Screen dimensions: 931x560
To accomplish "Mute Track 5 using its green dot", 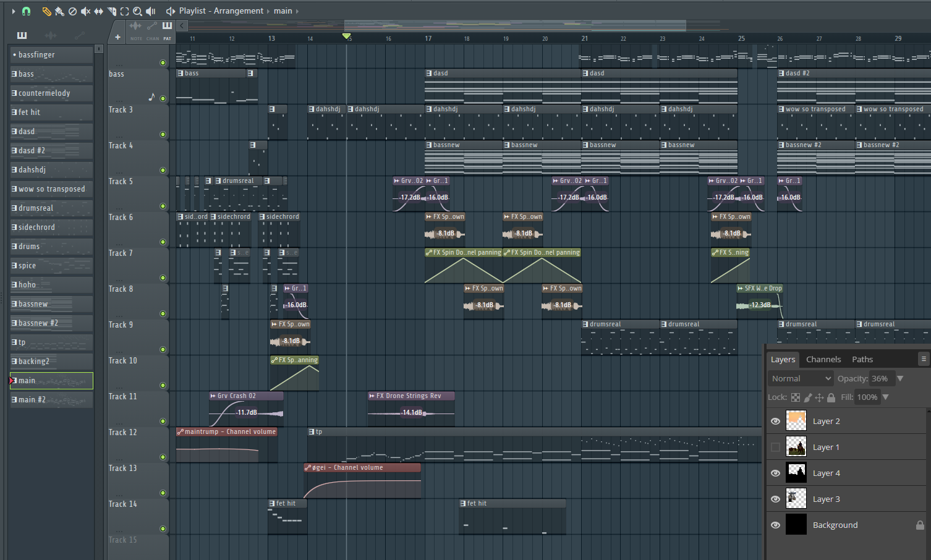I will tap(163, 206).
